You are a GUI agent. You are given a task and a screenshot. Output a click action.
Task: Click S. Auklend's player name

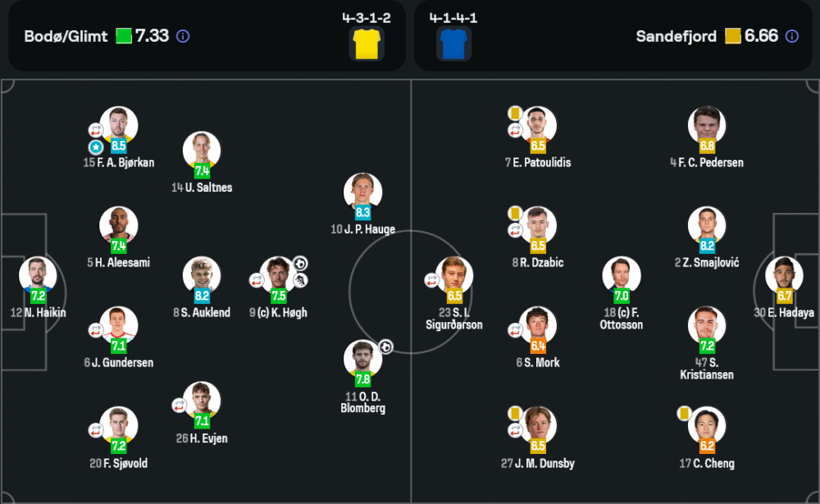click(201, 312)
